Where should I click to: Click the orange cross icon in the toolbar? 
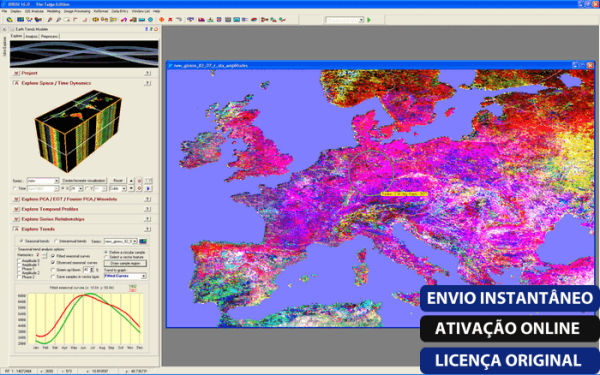pyautogui.click(x=161, y=20)
